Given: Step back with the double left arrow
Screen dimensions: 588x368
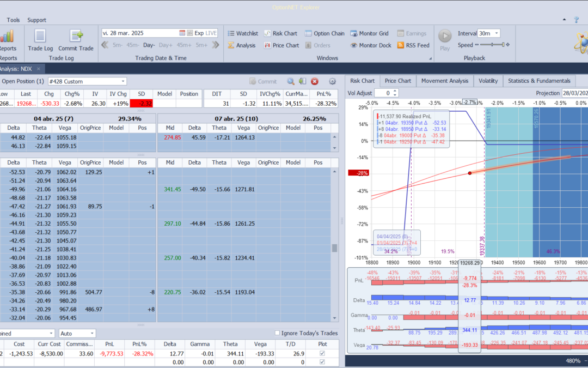Looking at the screenshot, I should tap(105, 45).
